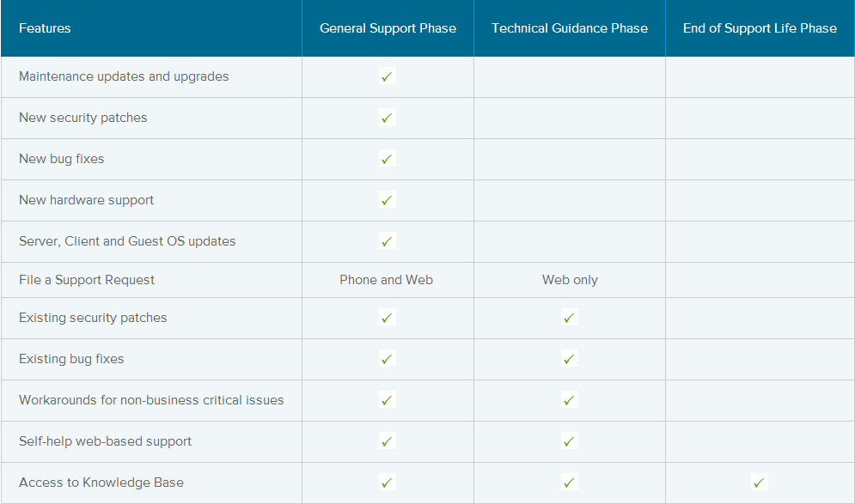This screenshot has width=855, height=504.
Task: Select the Technical Guidance Phase column header
Action: click(569, 28)
